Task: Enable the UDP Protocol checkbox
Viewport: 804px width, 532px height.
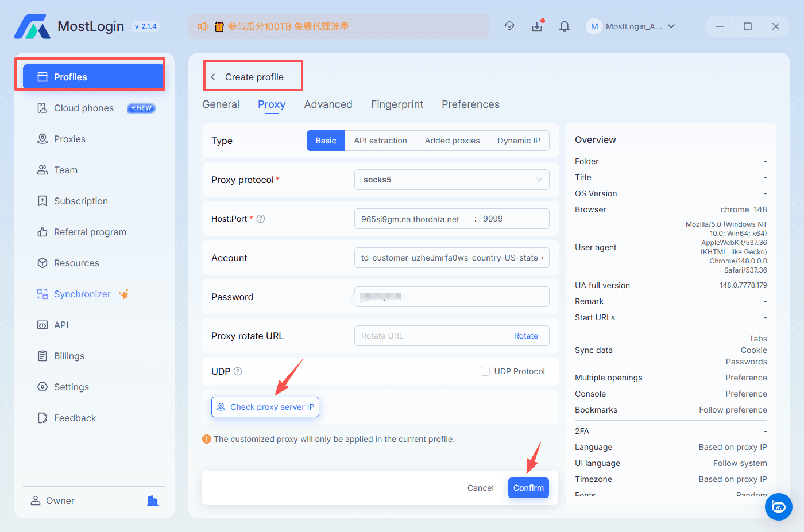Action: point(485,371)
